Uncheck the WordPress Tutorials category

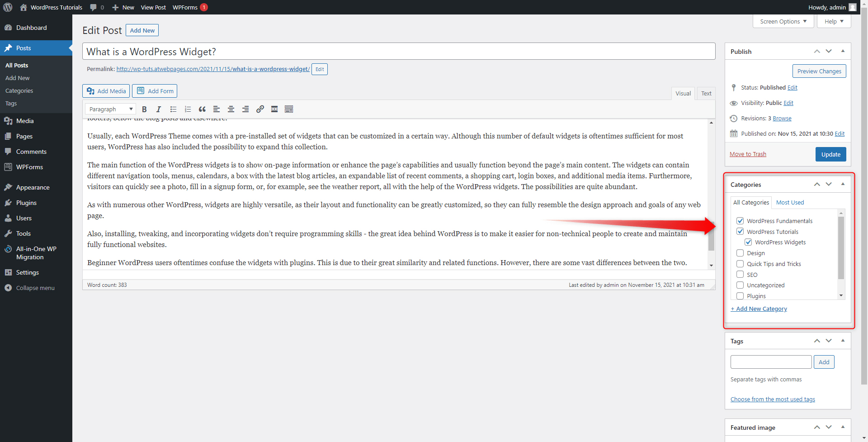[740, 232]
